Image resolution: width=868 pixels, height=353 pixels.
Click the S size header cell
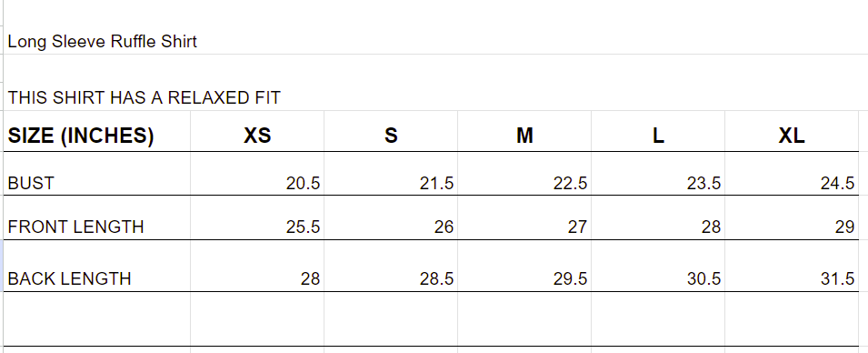coord(391,131)
